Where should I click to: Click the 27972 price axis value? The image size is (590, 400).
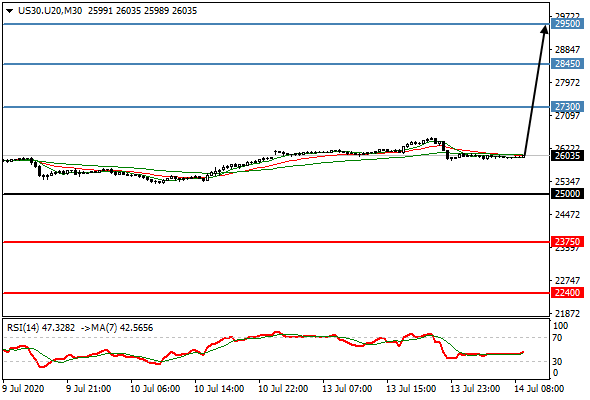tap(567, 82)
